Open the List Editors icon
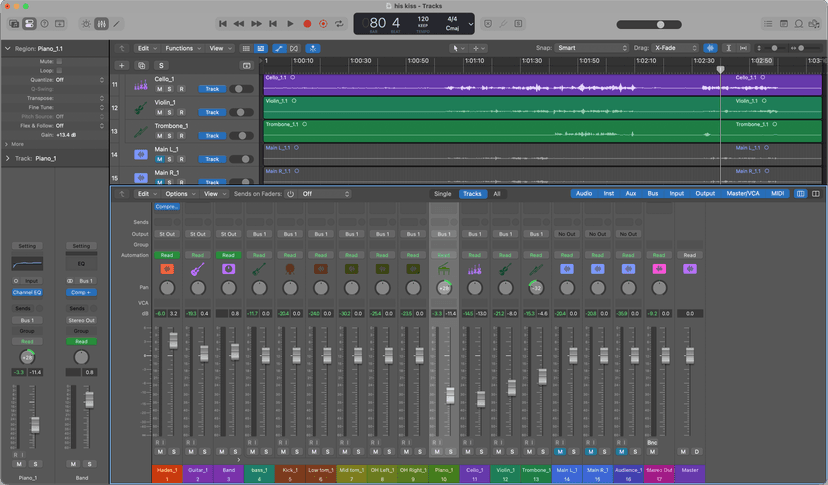Screen dimensions: 828x485 coord(768,24)
